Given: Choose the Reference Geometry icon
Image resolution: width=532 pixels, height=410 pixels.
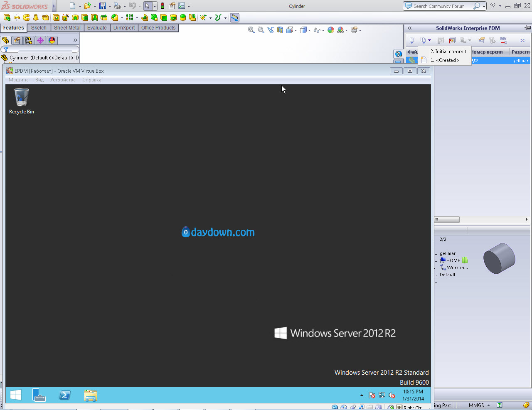Looking at the screenshot, I should click(203, 17).
